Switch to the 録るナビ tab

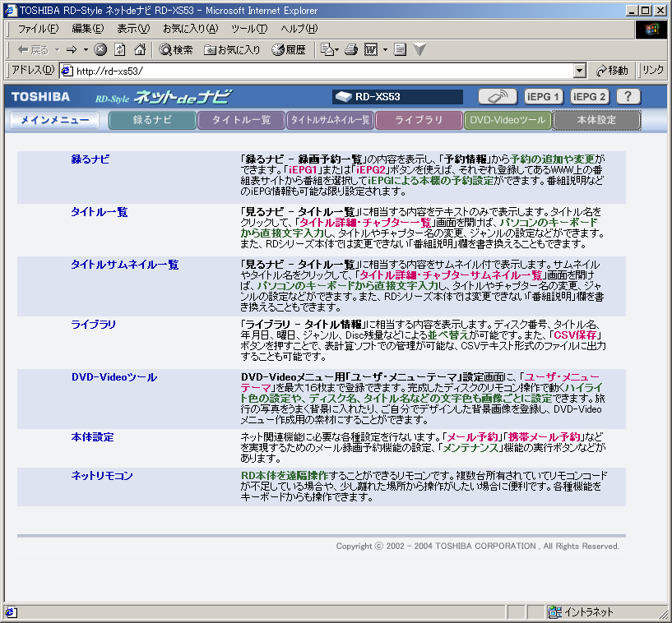pos(152,120)
